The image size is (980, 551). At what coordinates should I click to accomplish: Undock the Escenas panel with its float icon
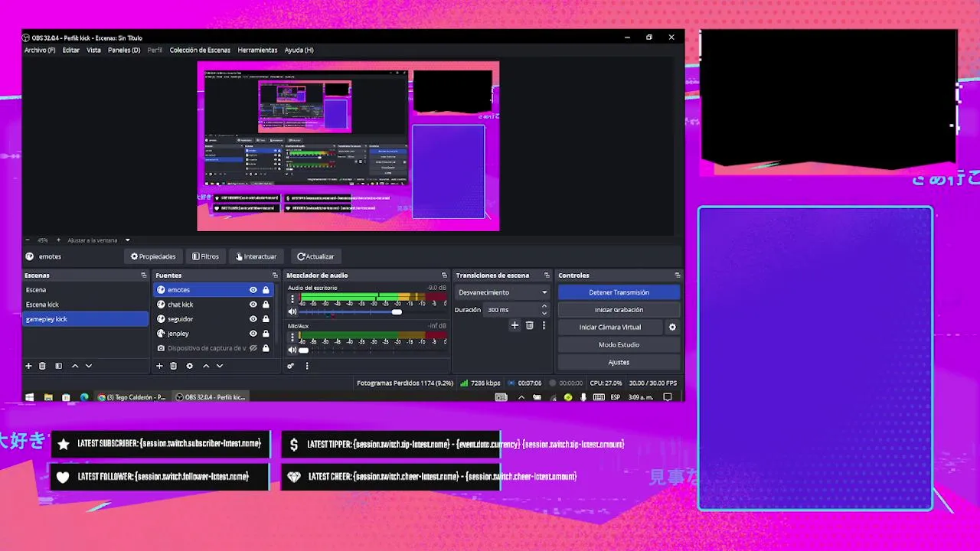(x=143, y=275)
